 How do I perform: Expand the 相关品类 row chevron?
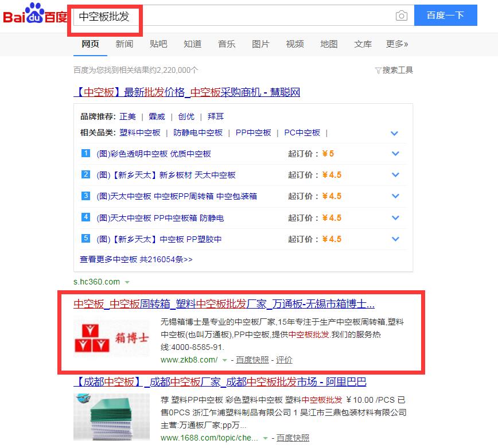[x=394, y=133]
